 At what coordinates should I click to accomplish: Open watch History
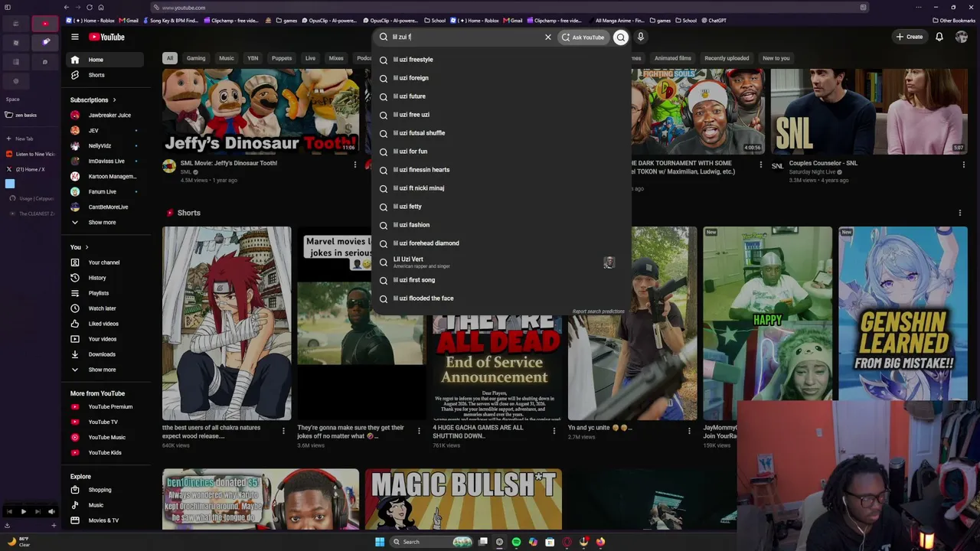[105, 278]
